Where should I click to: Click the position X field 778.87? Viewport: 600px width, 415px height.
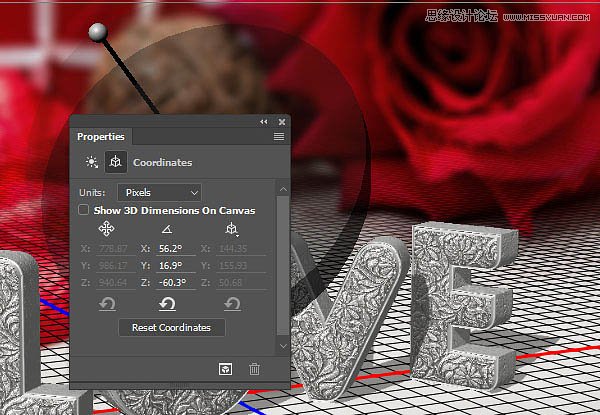pyautogui.click(x=116, y=249)
